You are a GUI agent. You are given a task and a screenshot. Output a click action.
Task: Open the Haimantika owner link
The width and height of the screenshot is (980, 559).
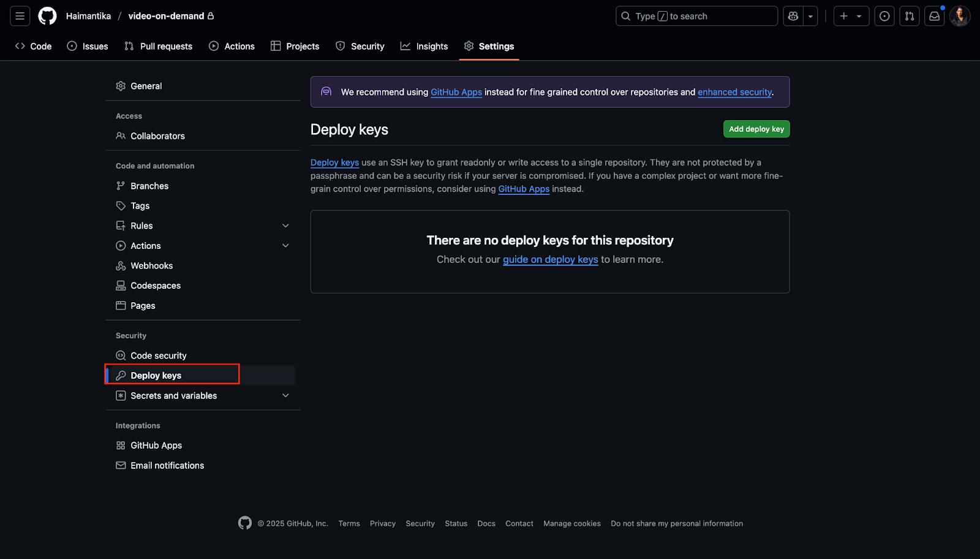[89, 16]
